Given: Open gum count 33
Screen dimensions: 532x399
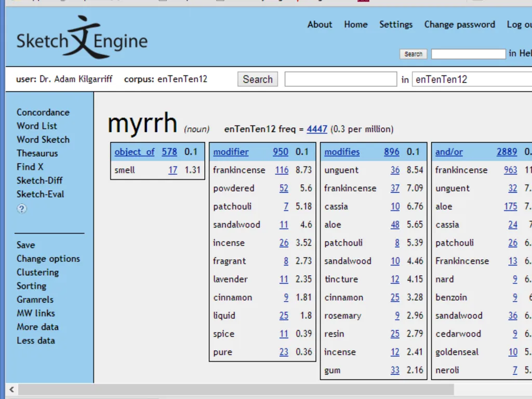Looking at the screenshot, I should click(395, 370).
